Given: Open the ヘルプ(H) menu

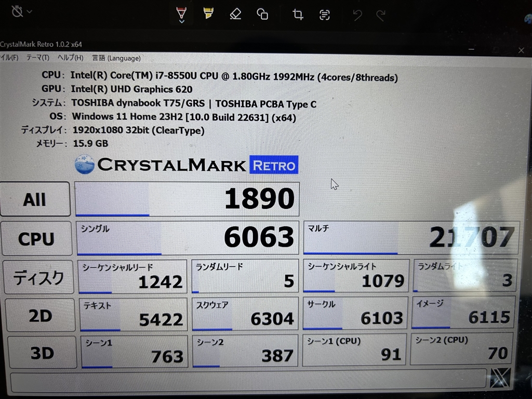Looking at the screenshot, I should click(x=70, y=58).
